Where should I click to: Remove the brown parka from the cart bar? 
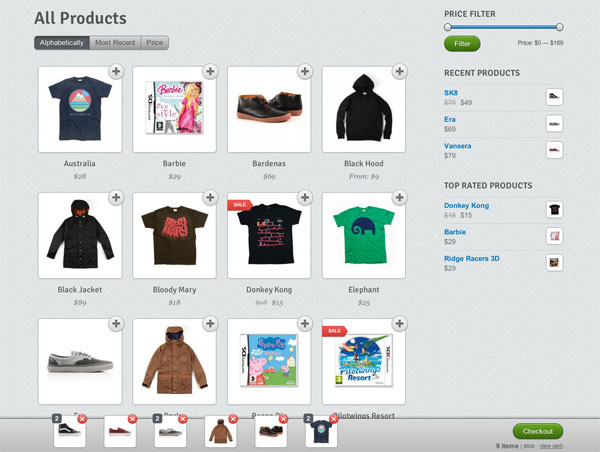233,419
